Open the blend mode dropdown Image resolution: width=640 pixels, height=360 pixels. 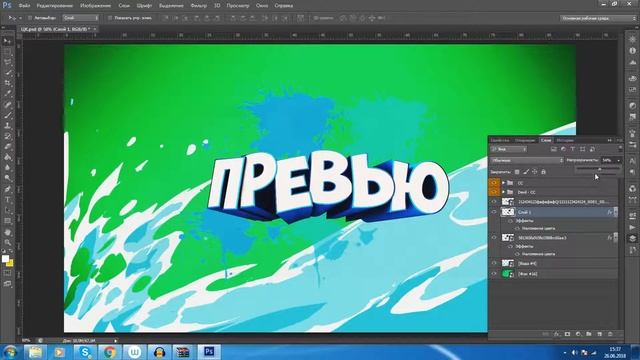527,160
